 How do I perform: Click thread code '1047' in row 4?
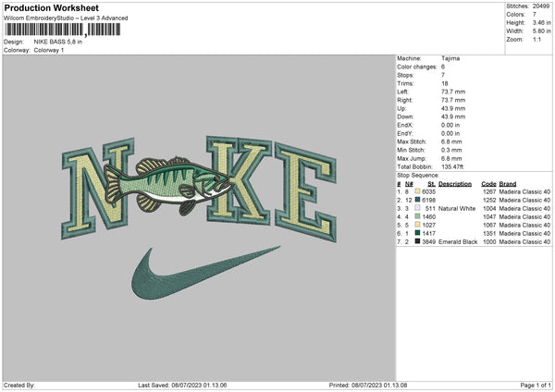tap(489, 217)
